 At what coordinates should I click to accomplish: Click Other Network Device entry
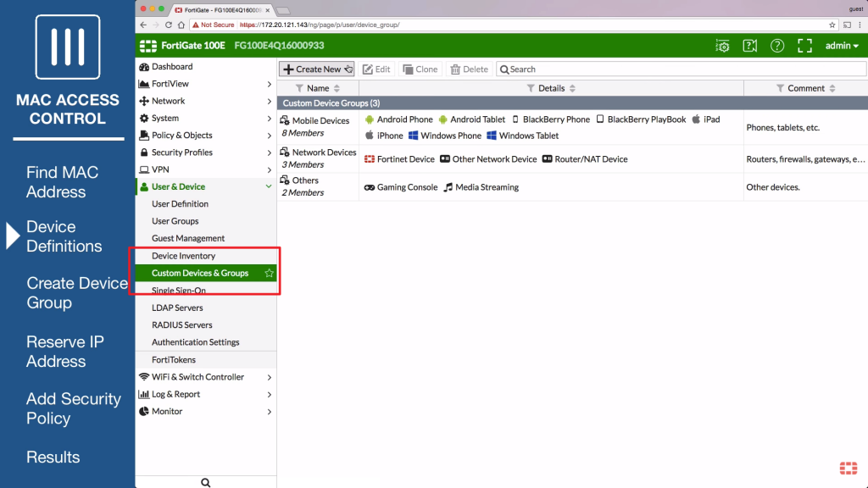tap(488, 159)
